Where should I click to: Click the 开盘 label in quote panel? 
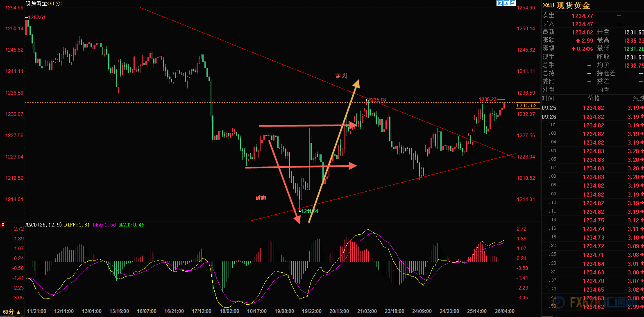tap(603, 32)
